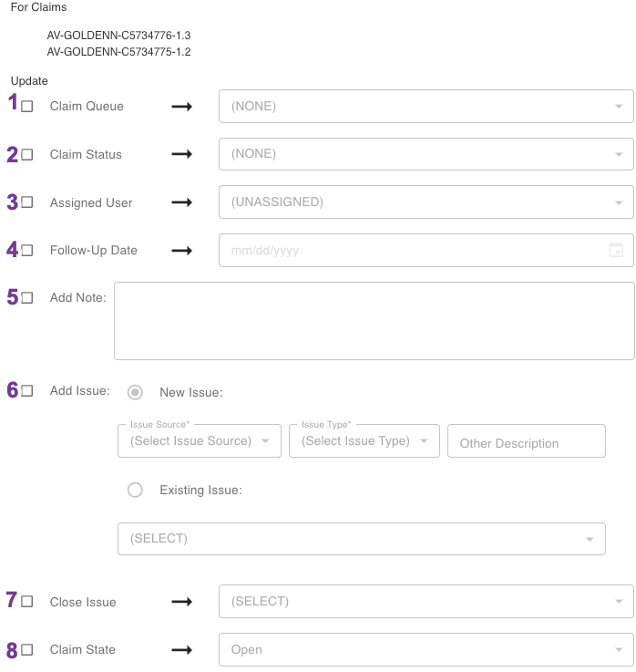Open the Claim State dropdown showing Open
The height and width of the screenshot is (672, 636).
426,649
